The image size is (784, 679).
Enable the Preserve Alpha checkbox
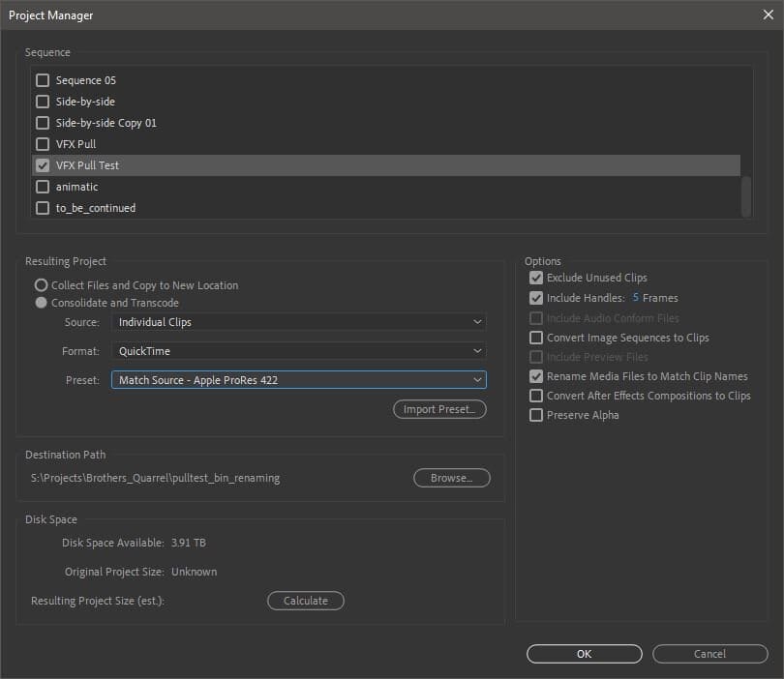click(536, 415)
